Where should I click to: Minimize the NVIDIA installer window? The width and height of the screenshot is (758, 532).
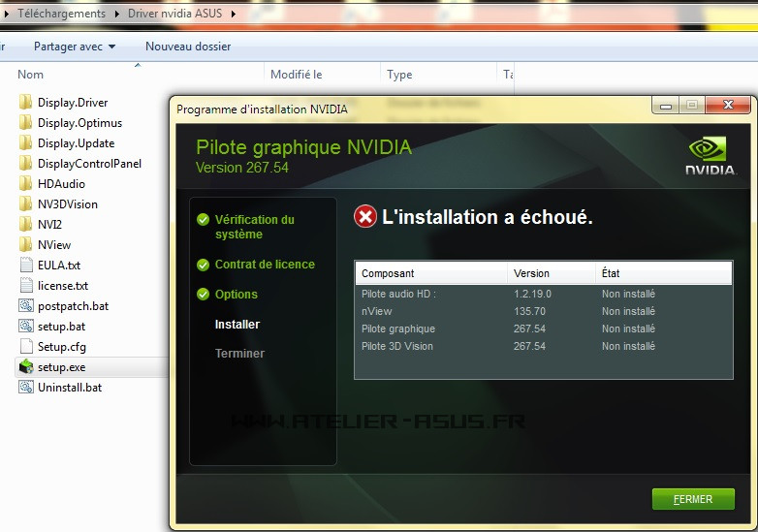666,105
